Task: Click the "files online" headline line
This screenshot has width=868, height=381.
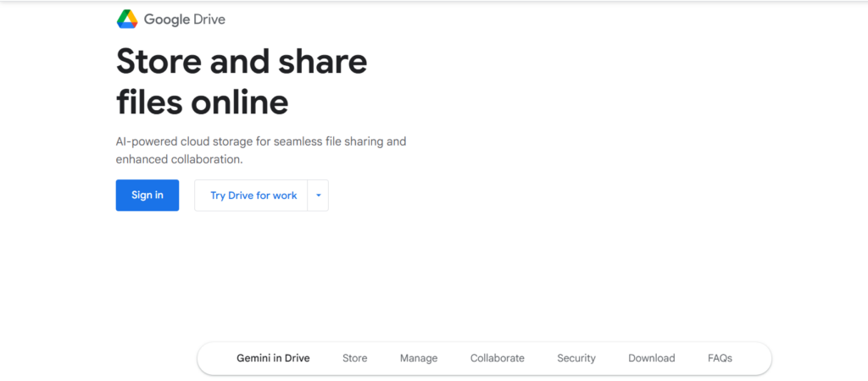Action: click(202, 102)
